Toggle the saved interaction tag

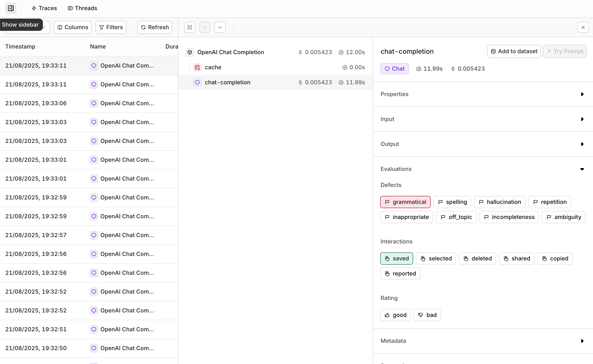(x=396, y=258)
